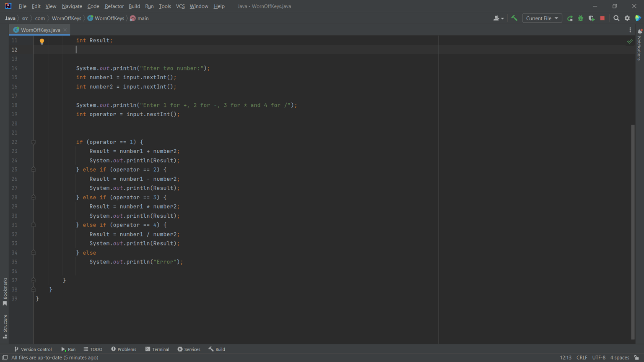
Task: Open tab options three-dots icon
Action: (x=630, y=30)
